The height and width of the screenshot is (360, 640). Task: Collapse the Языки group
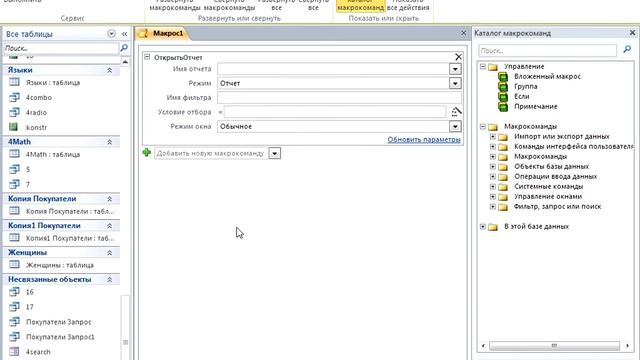[109, 70]
